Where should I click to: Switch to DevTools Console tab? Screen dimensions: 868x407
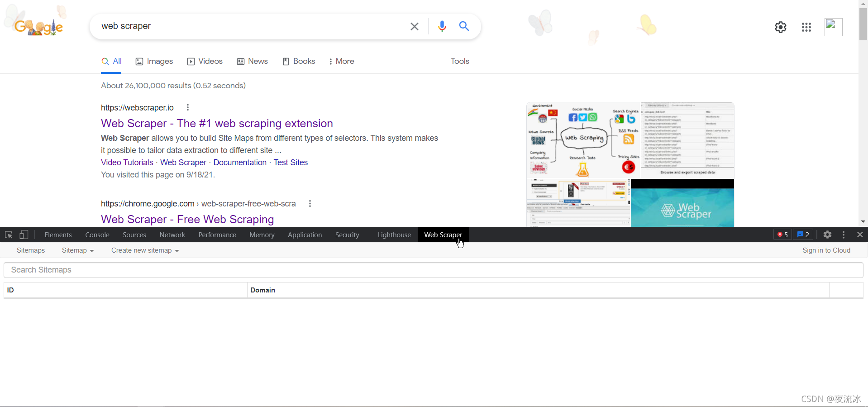97,235
